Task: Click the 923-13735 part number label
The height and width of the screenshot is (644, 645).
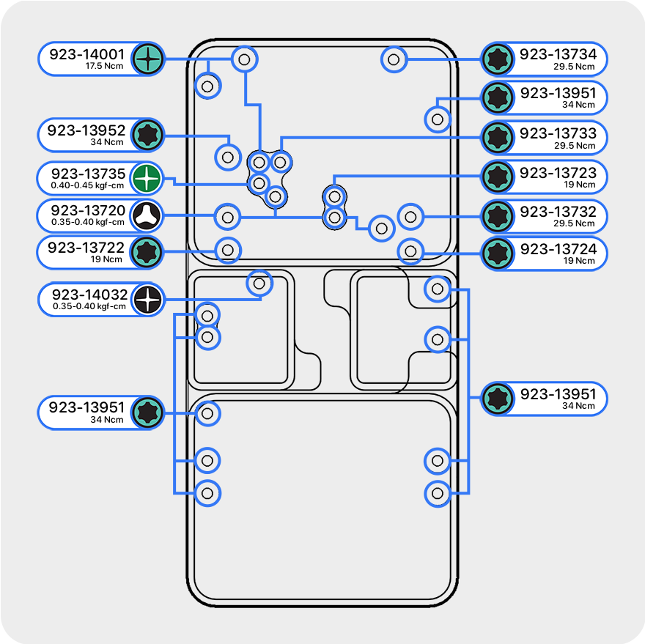Action: click(87, 174)
